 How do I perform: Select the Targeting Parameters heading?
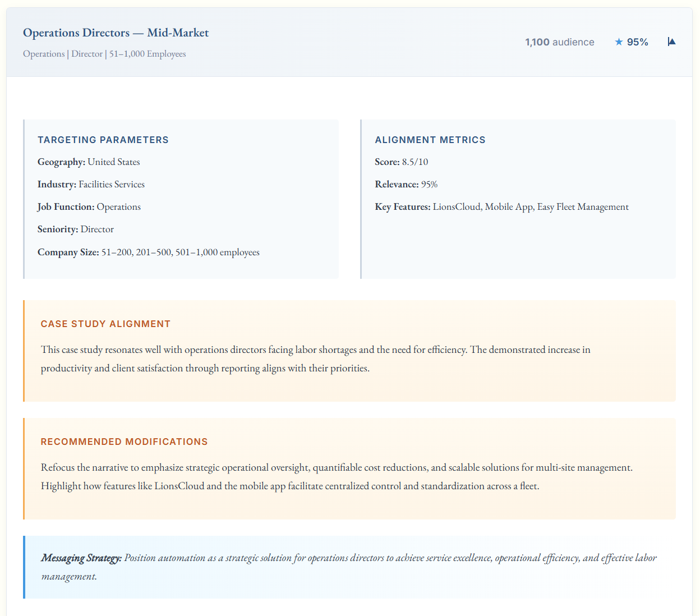103,140
